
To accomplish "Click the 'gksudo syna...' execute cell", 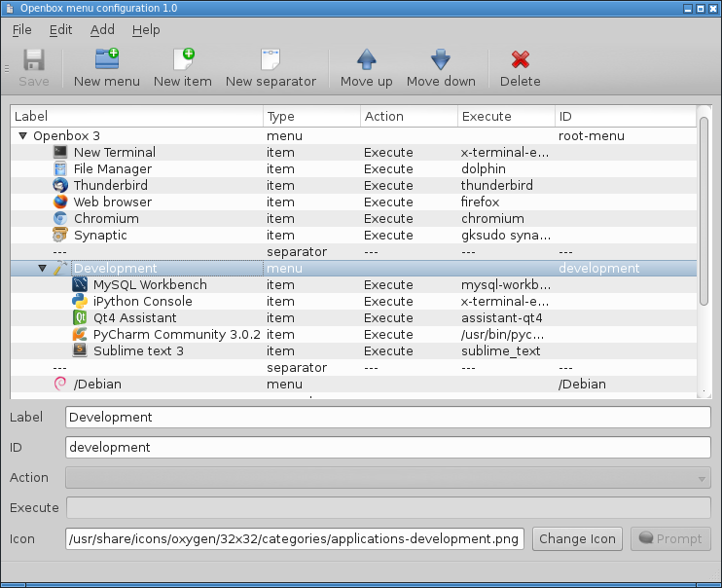I will [506, 236].
